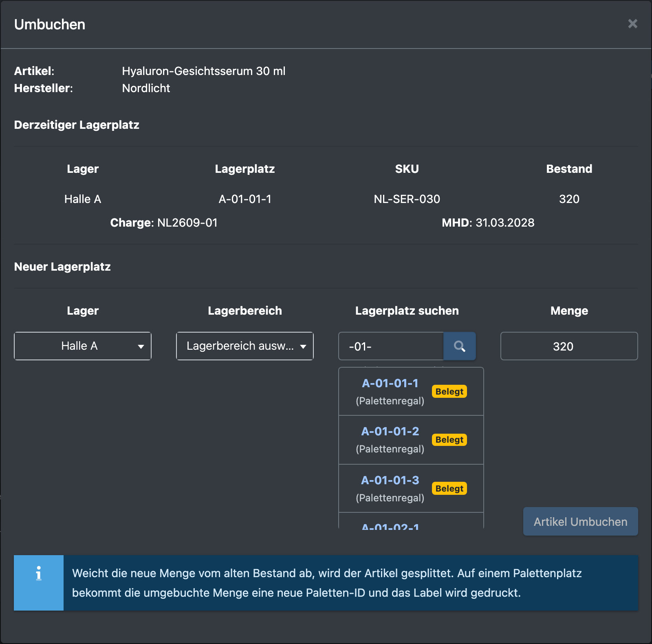
Task: Click the Neuer Lagerplatz heading
Action: (62, 267)
